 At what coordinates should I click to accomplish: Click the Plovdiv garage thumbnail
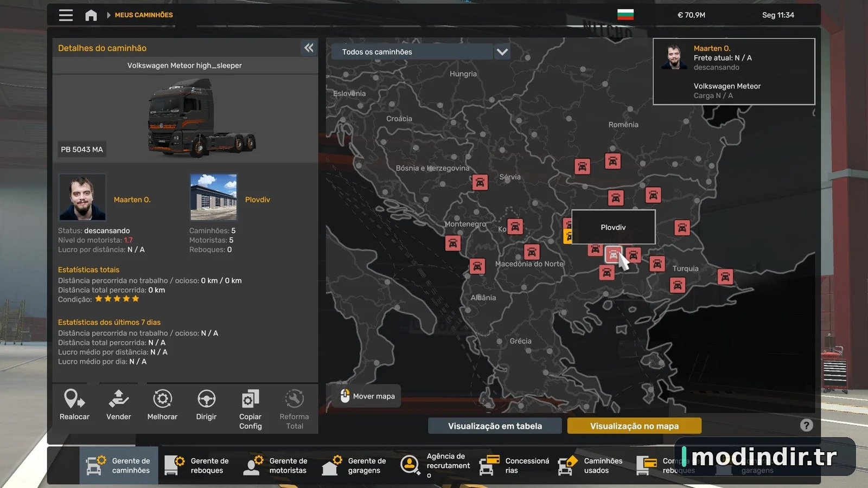click(x=214, y=197)
